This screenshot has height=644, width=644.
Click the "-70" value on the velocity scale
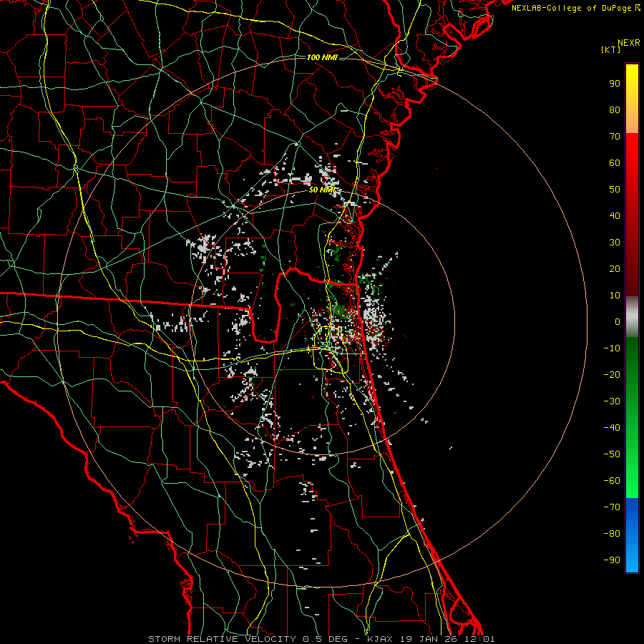(x=612, y=507)
